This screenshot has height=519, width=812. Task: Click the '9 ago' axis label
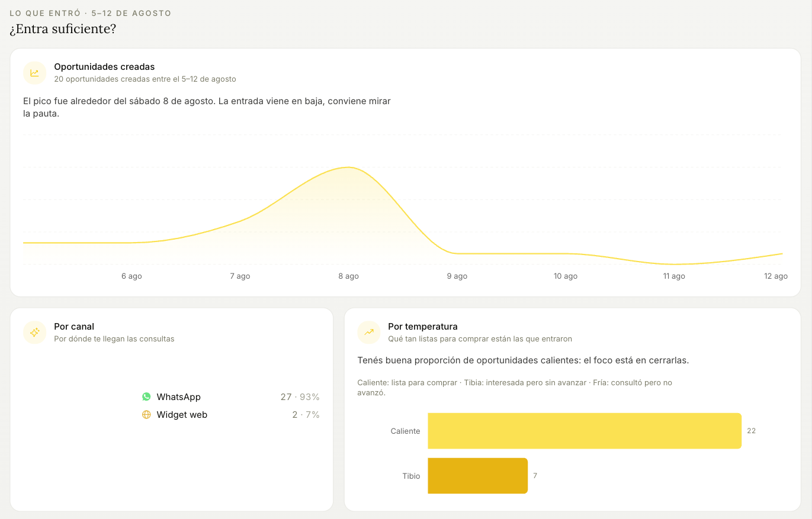point(457,276)
